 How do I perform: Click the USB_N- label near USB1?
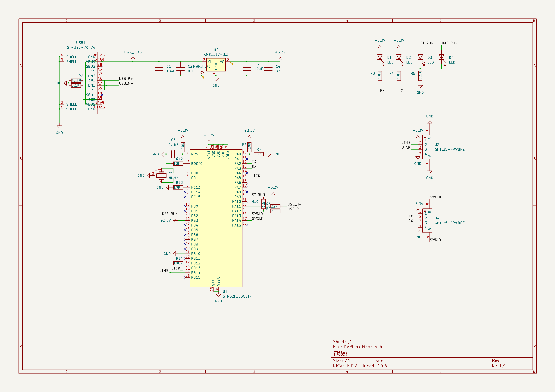(126, 83)
